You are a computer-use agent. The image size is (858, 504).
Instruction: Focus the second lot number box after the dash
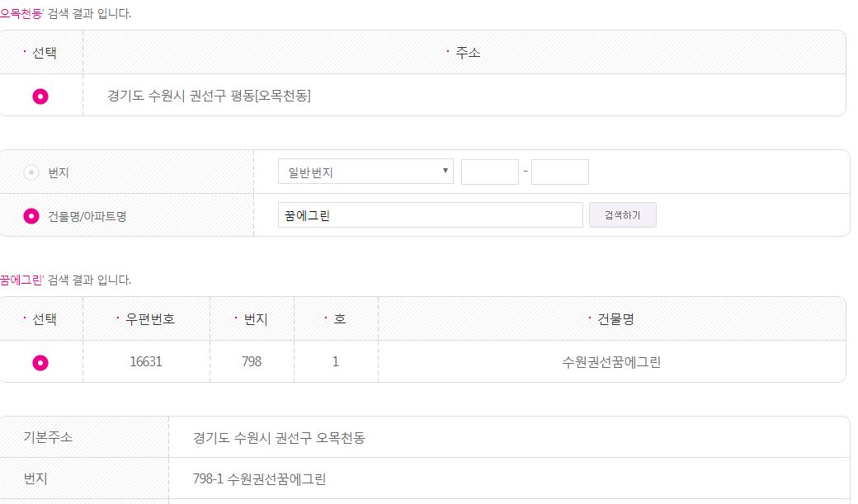pos(559,172)
